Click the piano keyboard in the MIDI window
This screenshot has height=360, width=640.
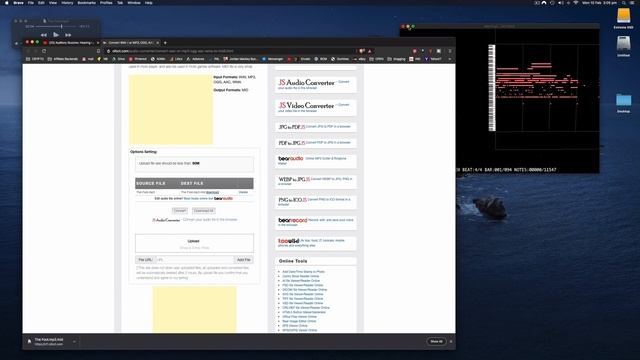pyautogui.click(x=492, y=88)
